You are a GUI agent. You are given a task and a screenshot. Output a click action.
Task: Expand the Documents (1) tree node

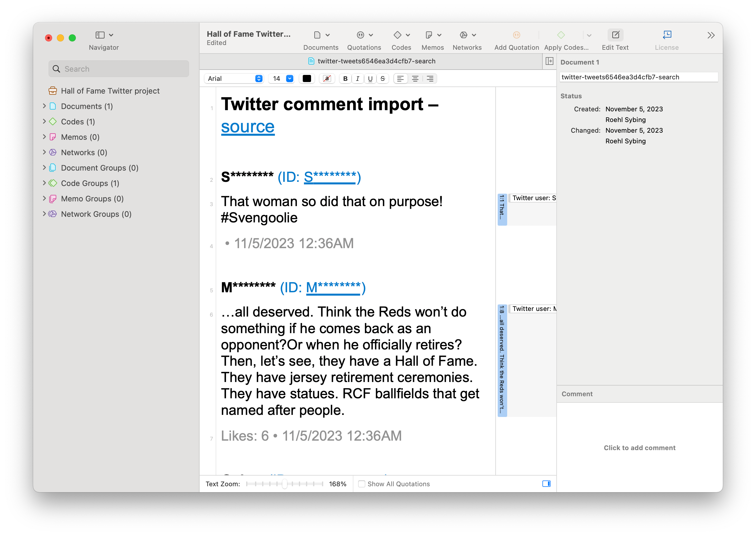[44, 106]
